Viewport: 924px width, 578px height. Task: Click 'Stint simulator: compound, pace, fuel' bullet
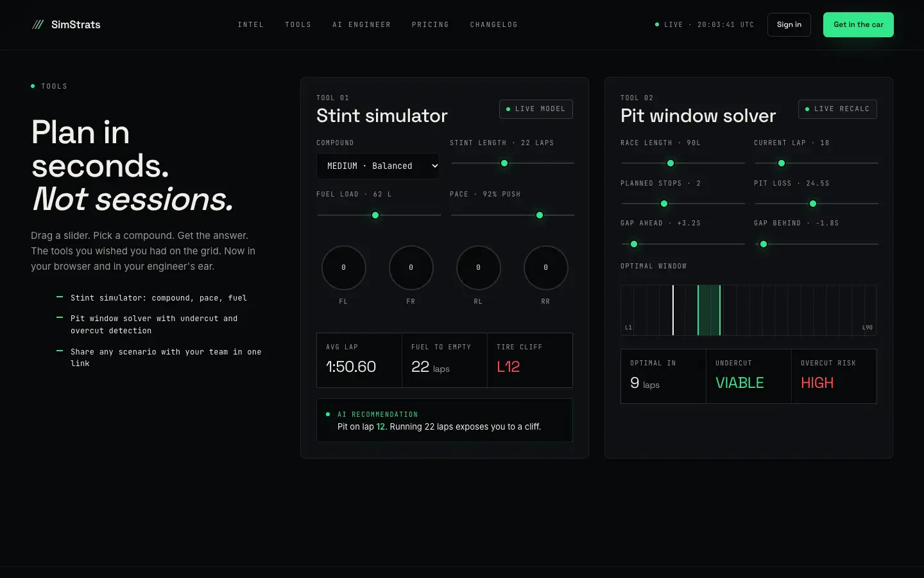click(x=158, y=298)
